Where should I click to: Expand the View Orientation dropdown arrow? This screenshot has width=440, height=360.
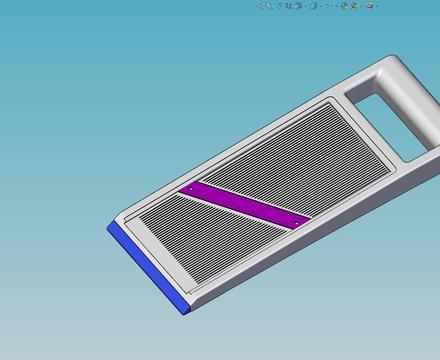(x=305, y=6)
